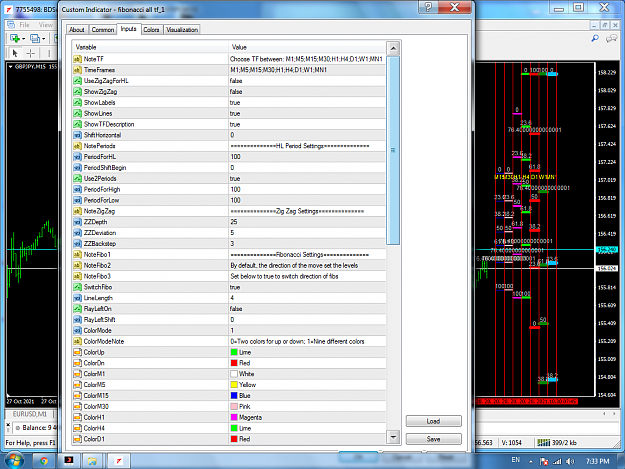Click the TimeFrames string variable icon
This screenshot has width=625, height=469.
tap(77, 70)
